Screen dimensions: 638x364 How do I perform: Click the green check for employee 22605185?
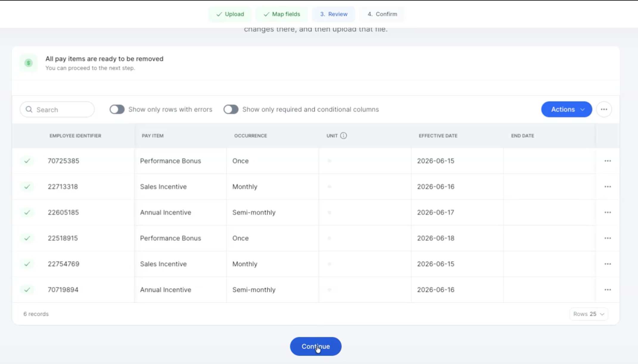pos(27,212)
